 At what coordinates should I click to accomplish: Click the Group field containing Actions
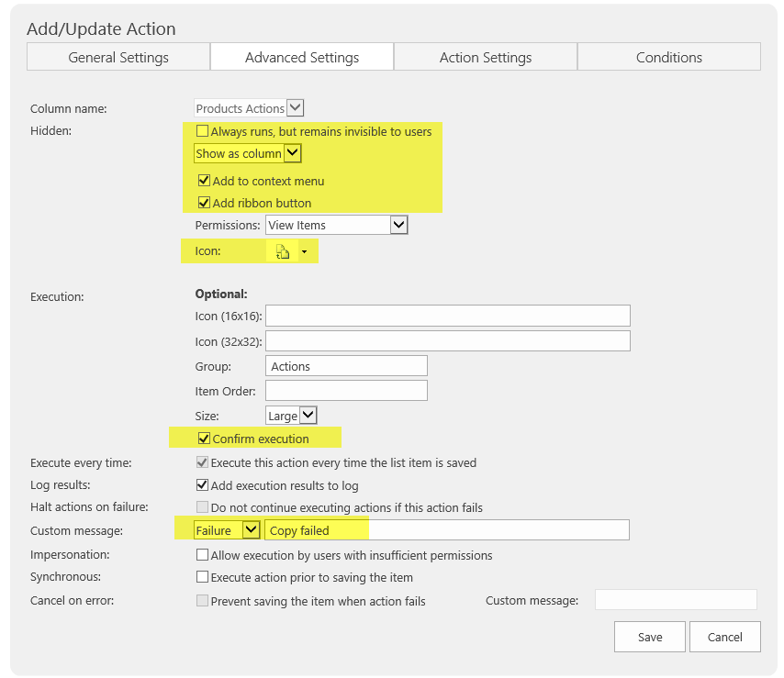[x=346, y=366]
